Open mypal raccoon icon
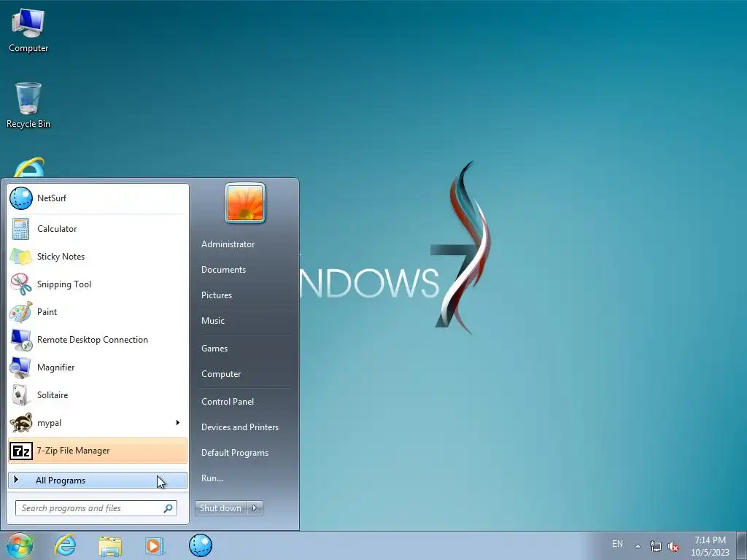Image resolution: width=747 pixels, height=560 pixels. [x=21, y=423]
